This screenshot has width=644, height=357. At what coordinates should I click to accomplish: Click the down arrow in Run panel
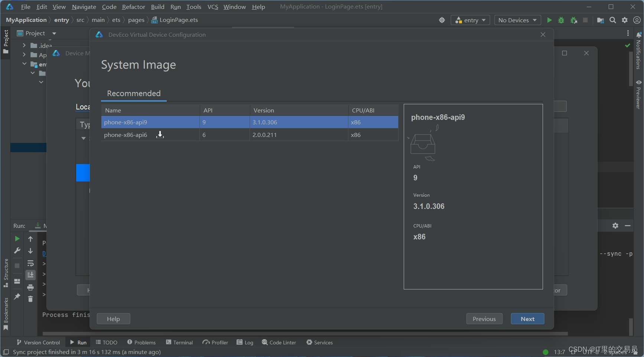point(30,251)
